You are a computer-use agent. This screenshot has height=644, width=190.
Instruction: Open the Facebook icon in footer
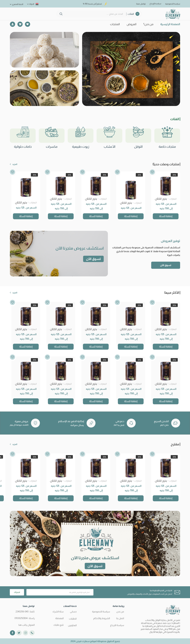tap(12, 633)
